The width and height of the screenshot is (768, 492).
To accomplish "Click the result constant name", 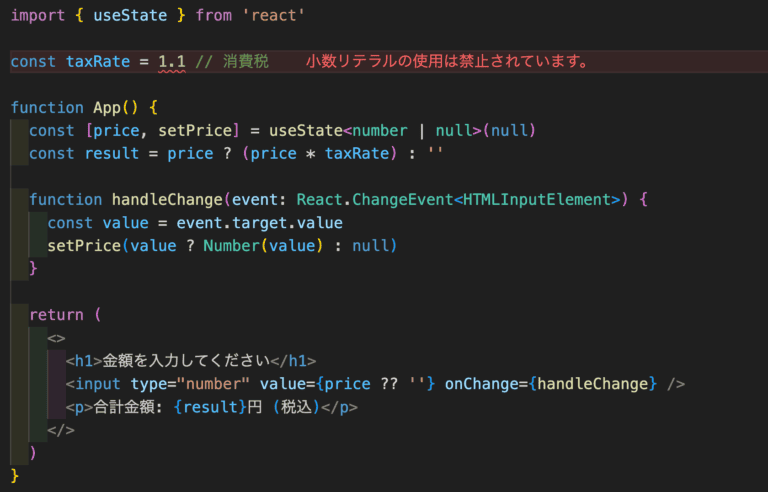I will pos(112,153).
